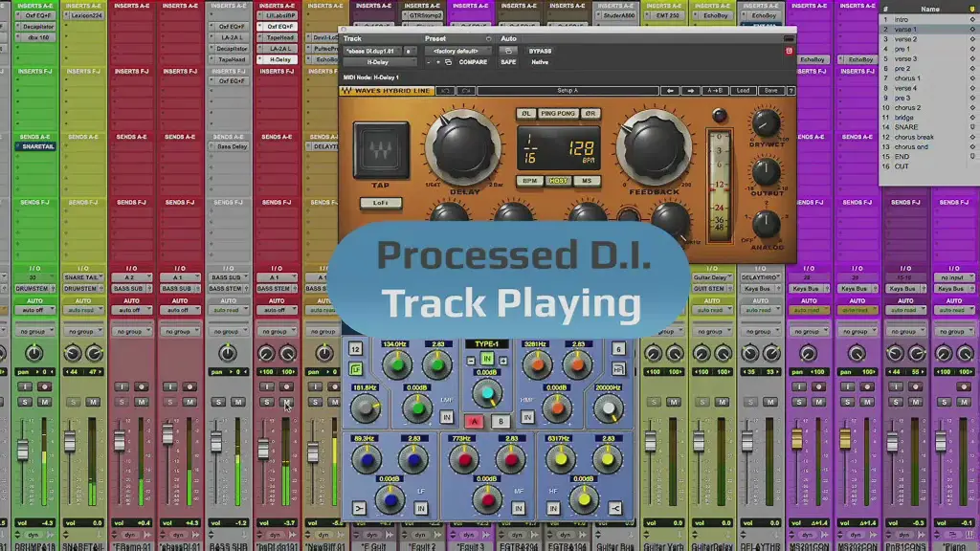
Task: Click the red target icon in plug-in header
Action: coord(789,52)
